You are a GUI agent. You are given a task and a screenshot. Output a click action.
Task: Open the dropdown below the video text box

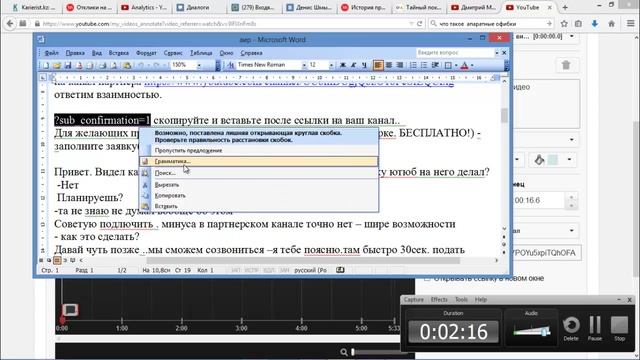point(571,140)
